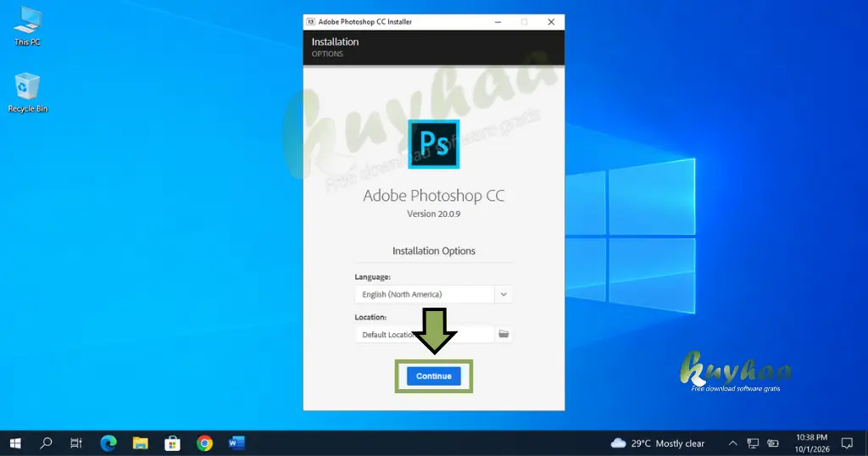The height and width of the screenshot is (456, 868).
Task: Click the installer title bar icon
Action: tap(311, 21)
